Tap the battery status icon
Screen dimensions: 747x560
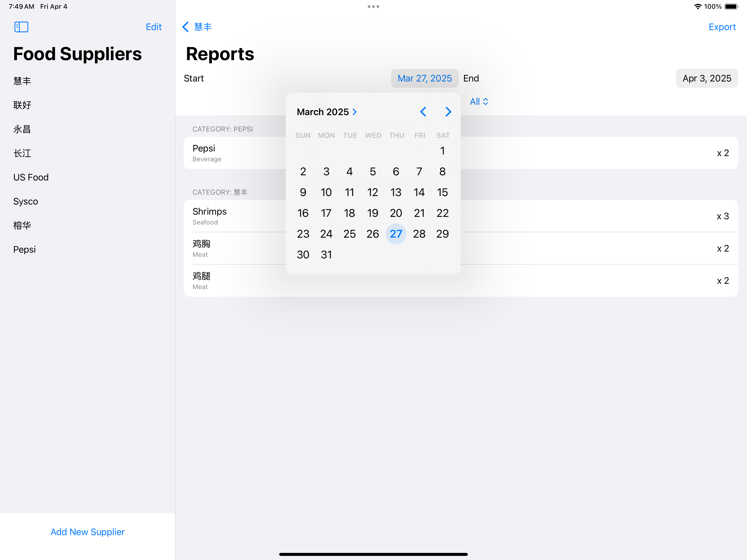[x=731, y=6]
